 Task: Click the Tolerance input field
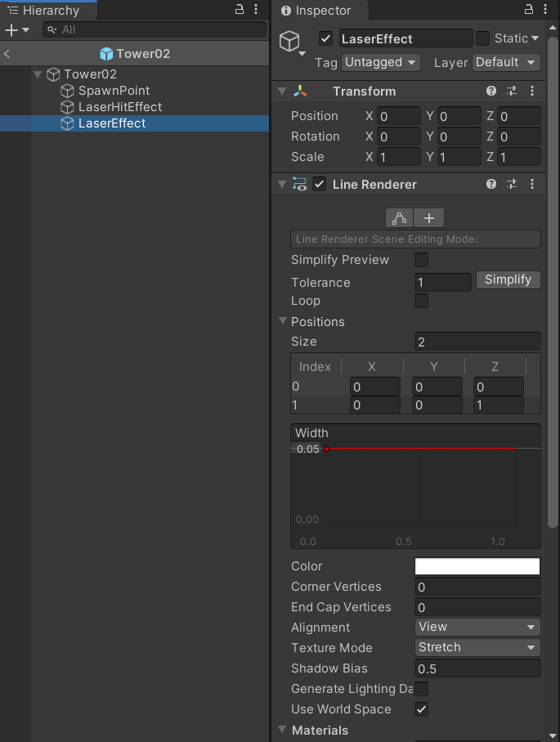coord(443,283)
